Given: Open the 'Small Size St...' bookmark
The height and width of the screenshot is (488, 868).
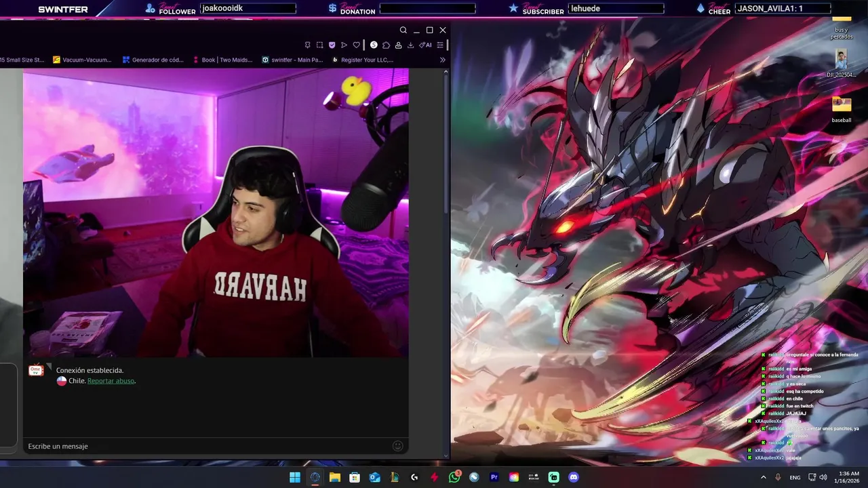Looking at the screenshot, I should point(22,60).
